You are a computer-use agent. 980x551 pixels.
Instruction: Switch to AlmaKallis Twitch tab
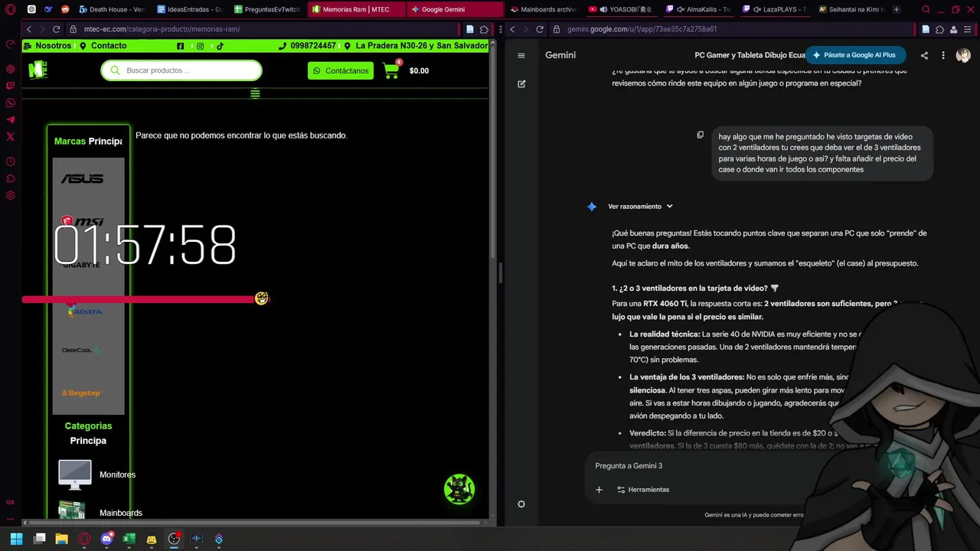(698, 9)
